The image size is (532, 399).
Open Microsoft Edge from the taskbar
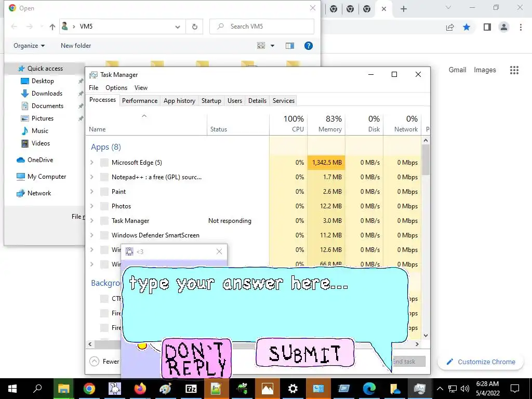click(x=369, y=389)
